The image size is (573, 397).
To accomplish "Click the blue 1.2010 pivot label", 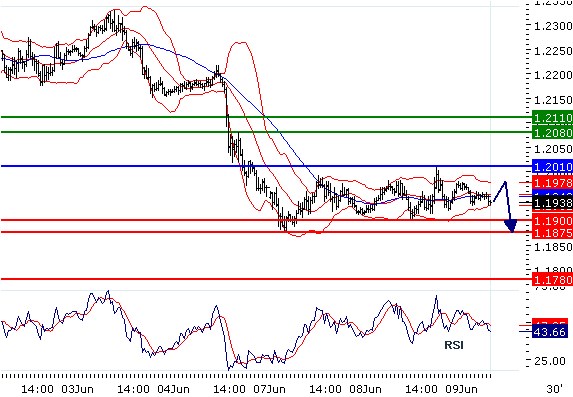I will click(x=553, y=167).
